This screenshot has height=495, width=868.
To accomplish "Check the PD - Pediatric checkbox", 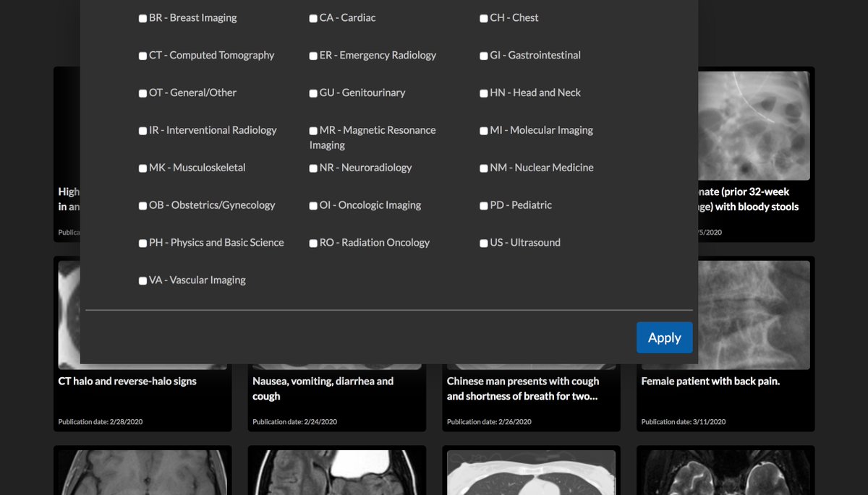I will [x=484, y=206].
